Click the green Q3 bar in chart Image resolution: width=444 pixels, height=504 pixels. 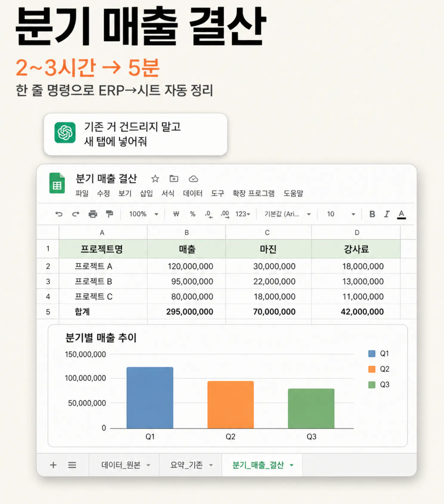(x=311, y=409)
